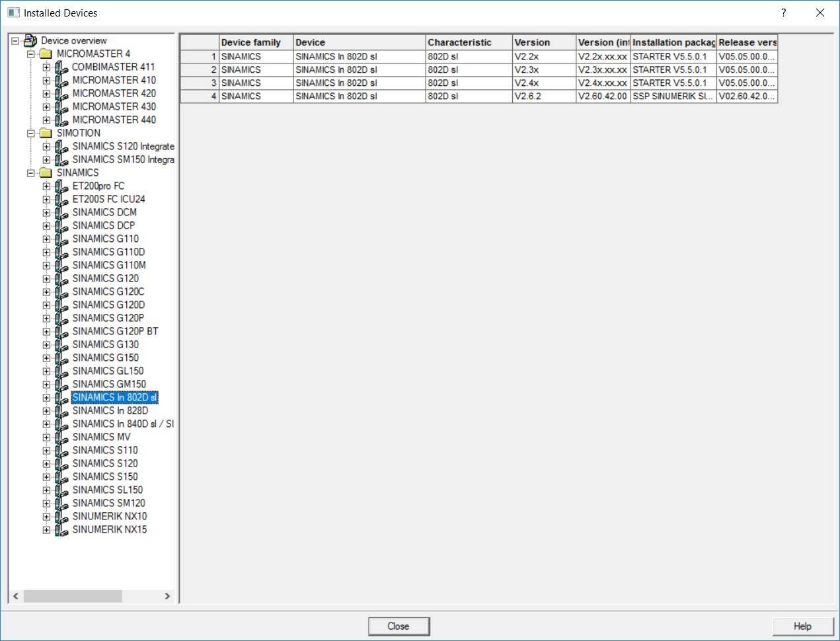The width and height of the screenshot is (840, 641).
Task: Click the device icon beside SINAMICS In 802D sl
Action: point(61,398)
